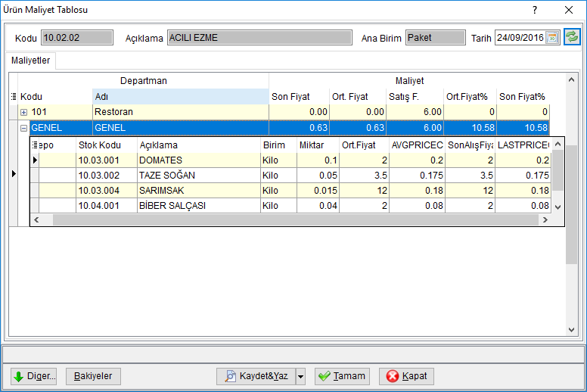Viewport: 587px width, 392px height.
Task: Confirm with the Tamam button
Action: [x=342, y=376]
